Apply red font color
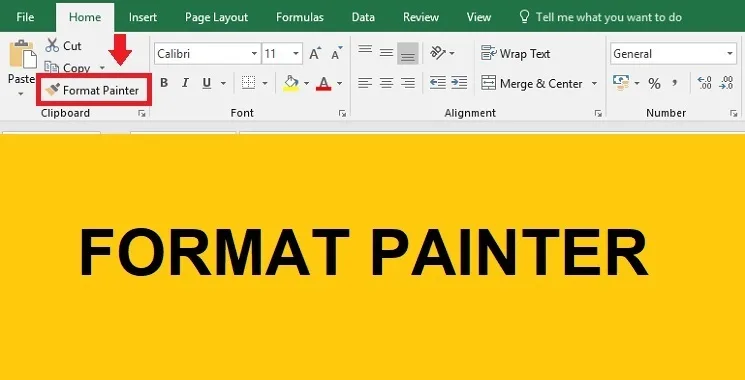The image size is (745, 380). click(324, 84)
